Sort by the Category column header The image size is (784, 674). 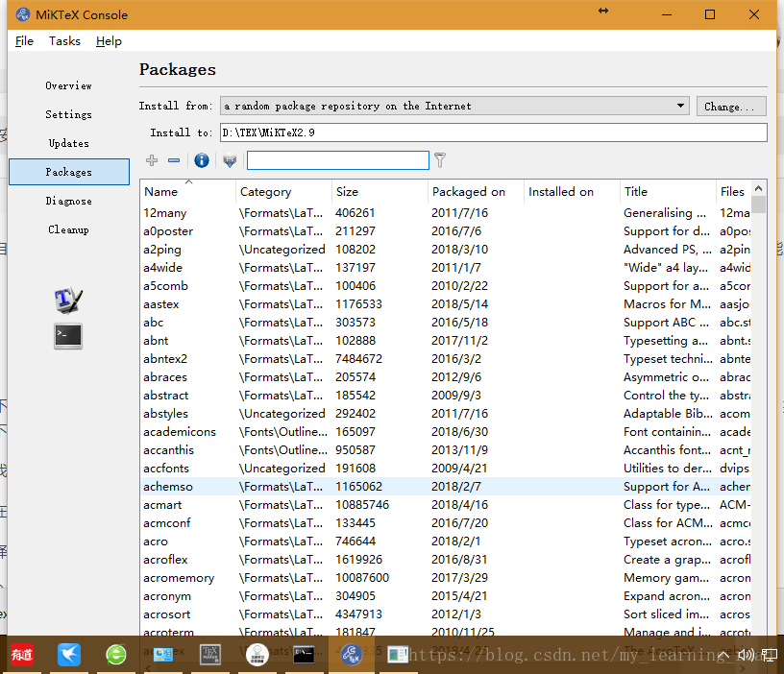click(x=283, y=192)
